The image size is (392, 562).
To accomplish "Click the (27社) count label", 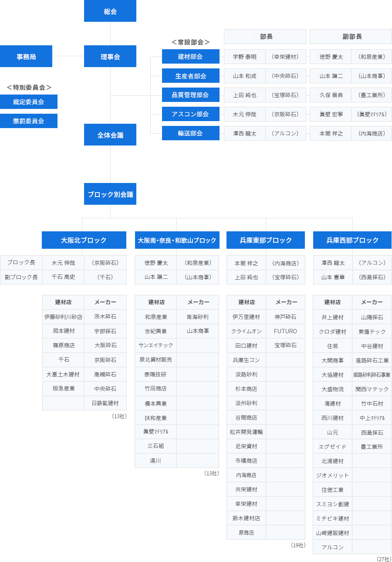I will [384, 559].
